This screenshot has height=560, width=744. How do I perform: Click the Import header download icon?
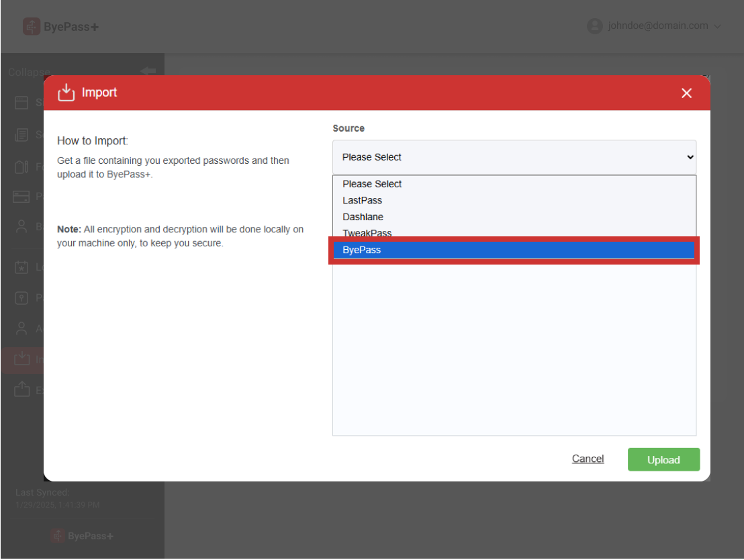click(x=66, y=93)
